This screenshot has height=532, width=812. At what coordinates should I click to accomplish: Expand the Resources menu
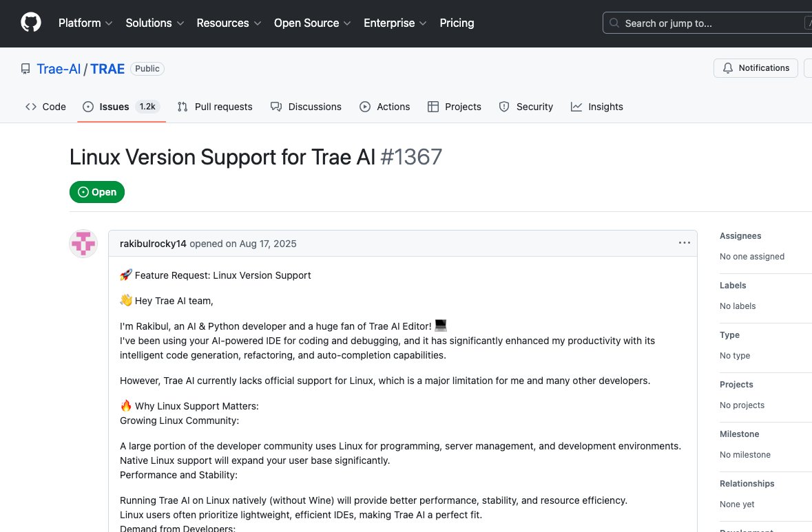(229, 23)
